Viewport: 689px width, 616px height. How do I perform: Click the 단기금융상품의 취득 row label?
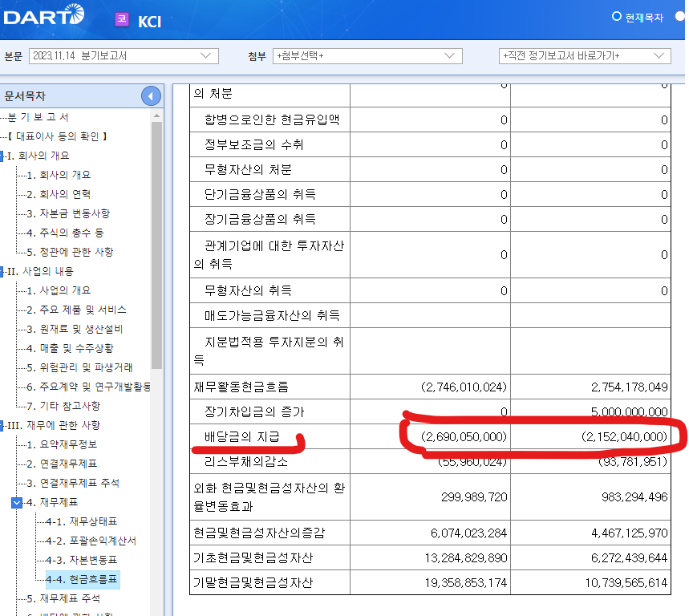260,195
